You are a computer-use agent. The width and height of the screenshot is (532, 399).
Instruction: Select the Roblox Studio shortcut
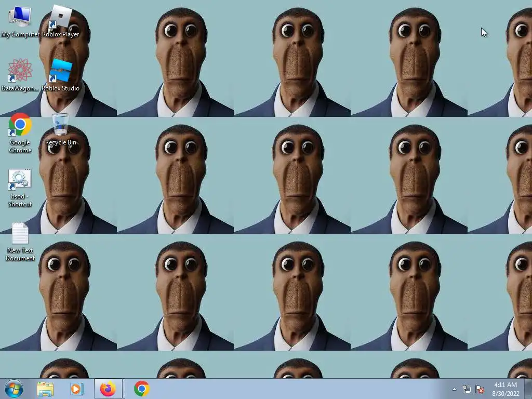tap(60, 75)
